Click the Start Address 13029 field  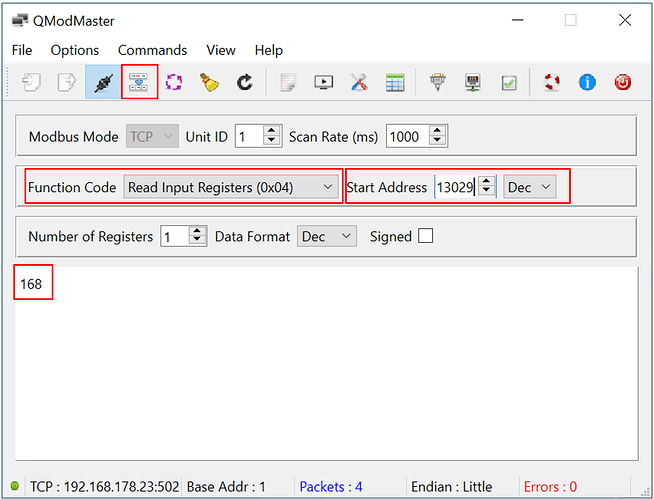(x=456, y=186)
